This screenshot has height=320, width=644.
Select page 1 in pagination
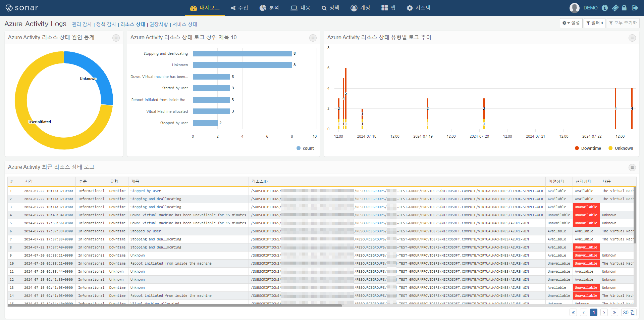[594, 313]
